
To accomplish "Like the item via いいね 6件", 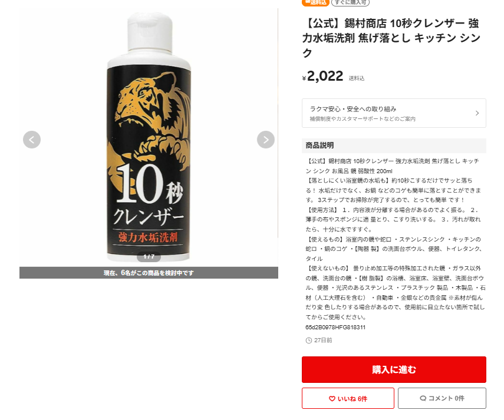I will pyautogui.click(x=348, y=398).
